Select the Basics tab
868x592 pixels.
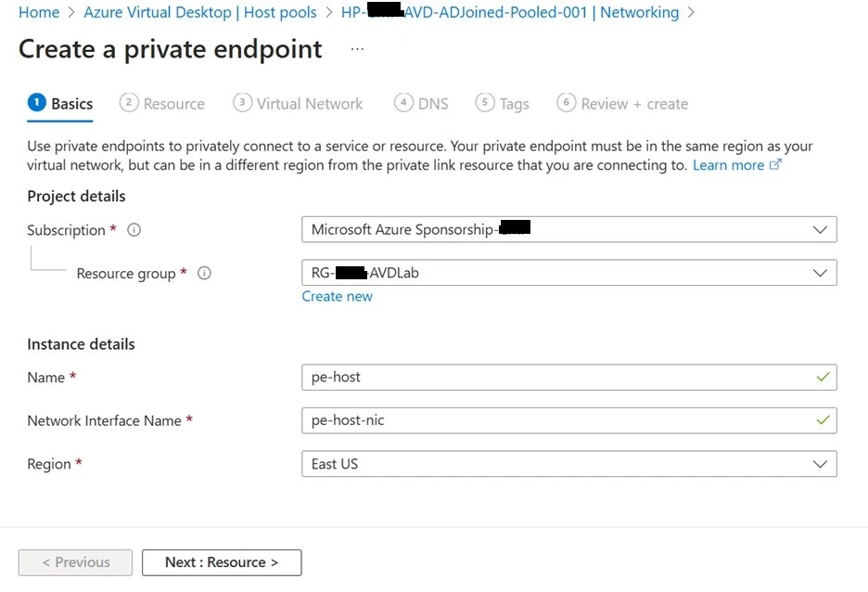point(61,104)
